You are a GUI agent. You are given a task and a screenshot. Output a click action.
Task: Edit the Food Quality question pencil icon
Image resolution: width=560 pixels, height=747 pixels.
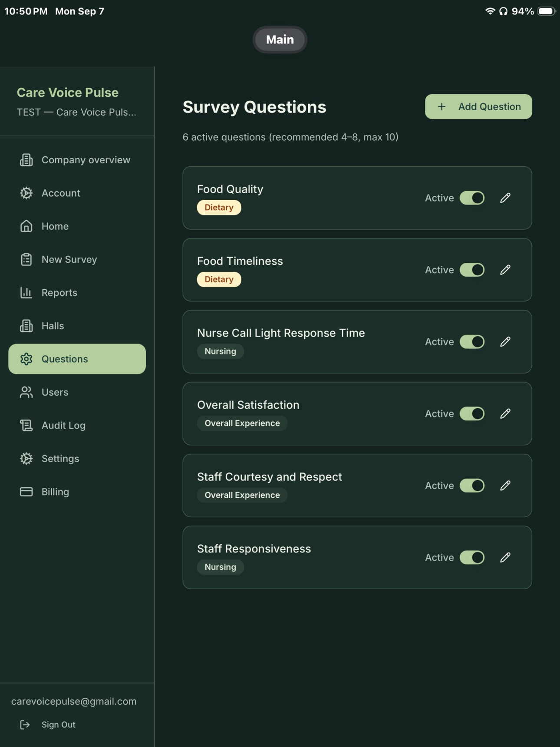pyautogui.click(x=505, y=198)
